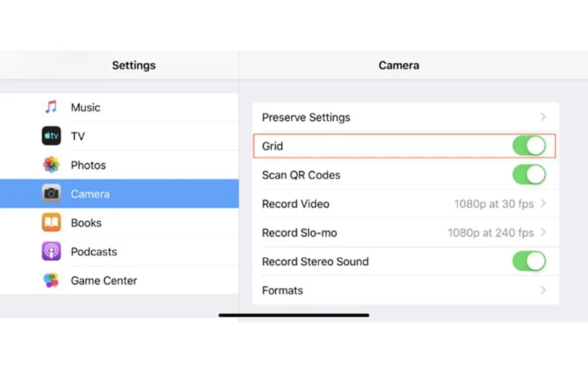Expand the Formats chevron

click(543, 290)
